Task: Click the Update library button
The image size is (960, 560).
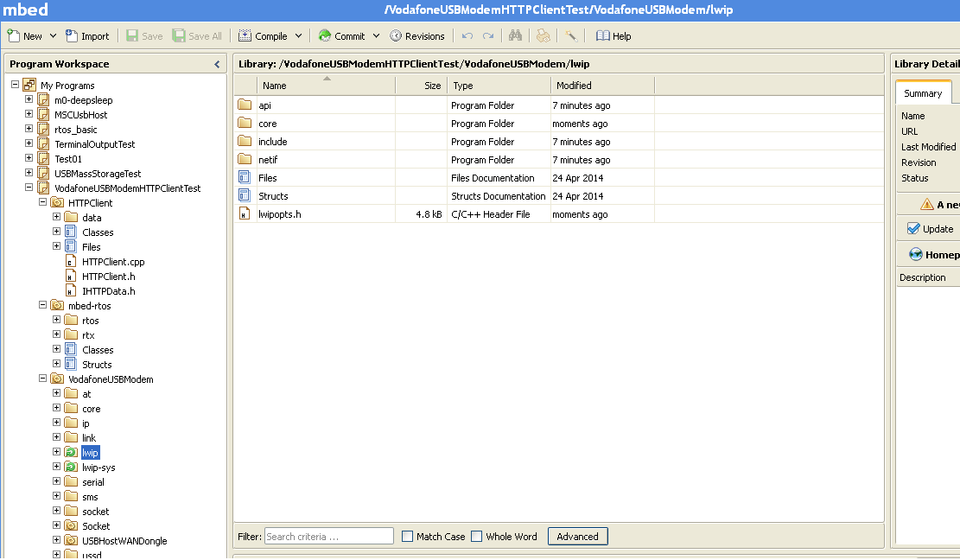Action: tap(930, 229)
